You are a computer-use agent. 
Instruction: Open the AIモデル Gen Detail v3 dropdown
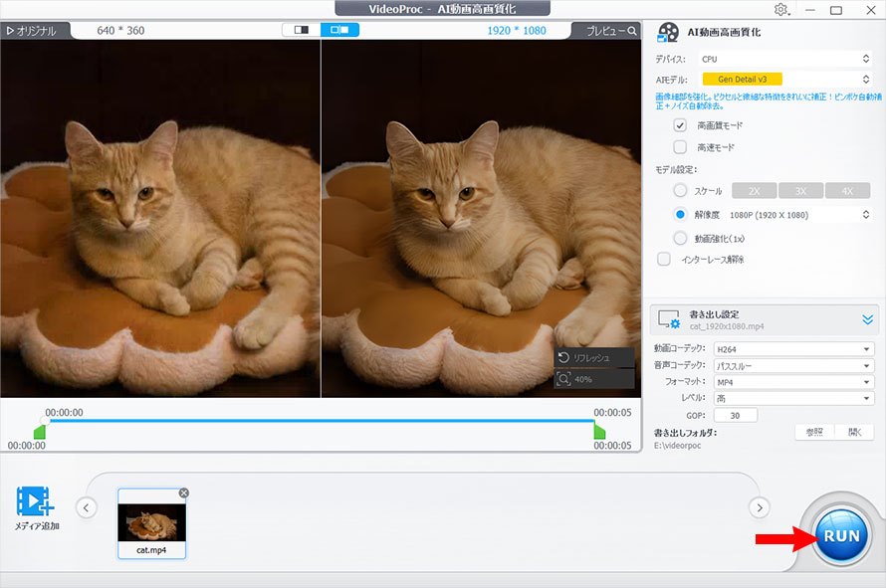[743, 78]
